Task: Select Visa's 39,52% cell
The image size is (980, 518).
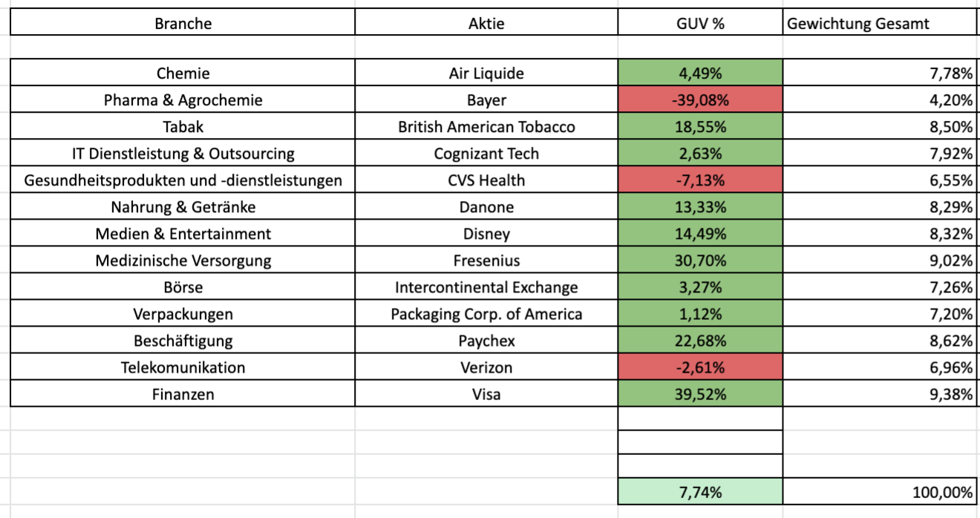Action: click(700, 394)
